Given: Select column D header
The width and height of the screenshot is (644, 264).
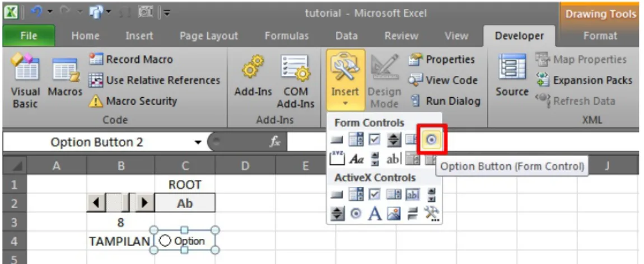Looking at the screenshot, I should (245, 166).
